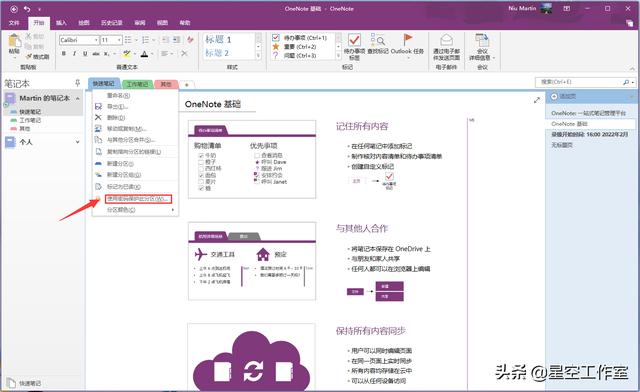The height and width of the screenshot is (392, 640).
Task: Switch to the 历史记录 (History) ribbon tab
Action: tap(111, 23)
